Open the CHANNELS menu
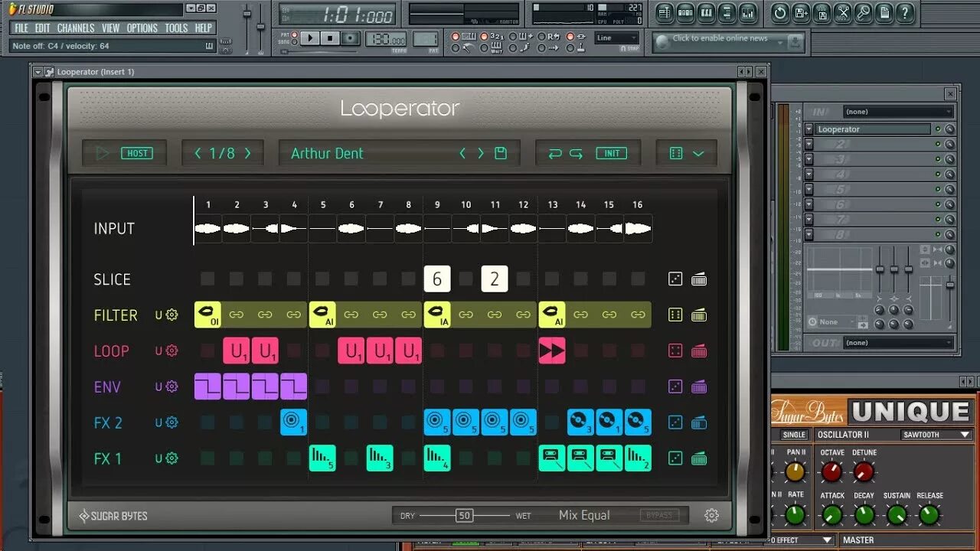This screenshot has width=980, height=551. [x=76, y=28]
